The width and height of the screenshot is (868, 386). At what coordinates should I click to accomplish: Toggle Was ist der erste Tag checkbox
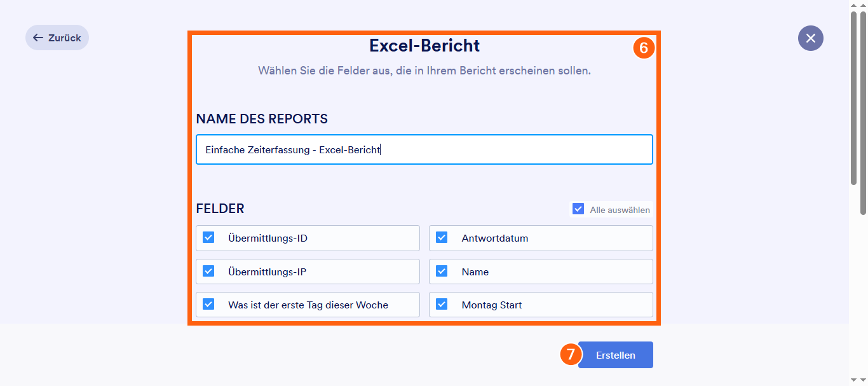pos(208,304)
